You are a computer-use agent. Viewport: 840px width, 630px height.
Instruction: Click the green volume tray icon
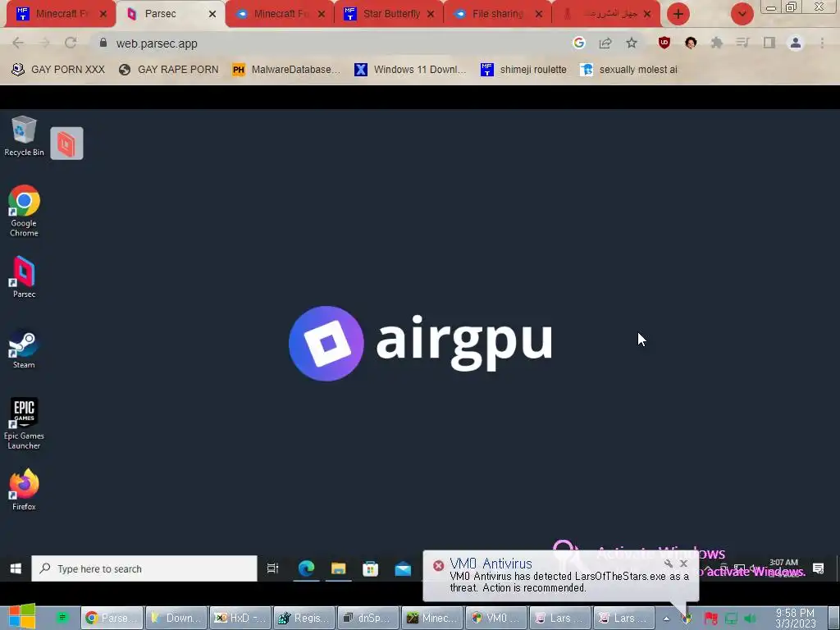pyautogui.click(x=750, y=619)
